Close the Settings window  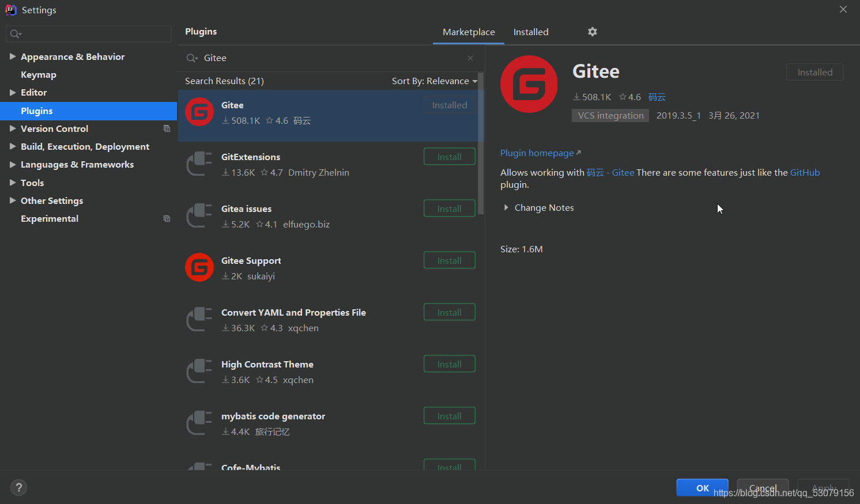click(x=843, y=10)
